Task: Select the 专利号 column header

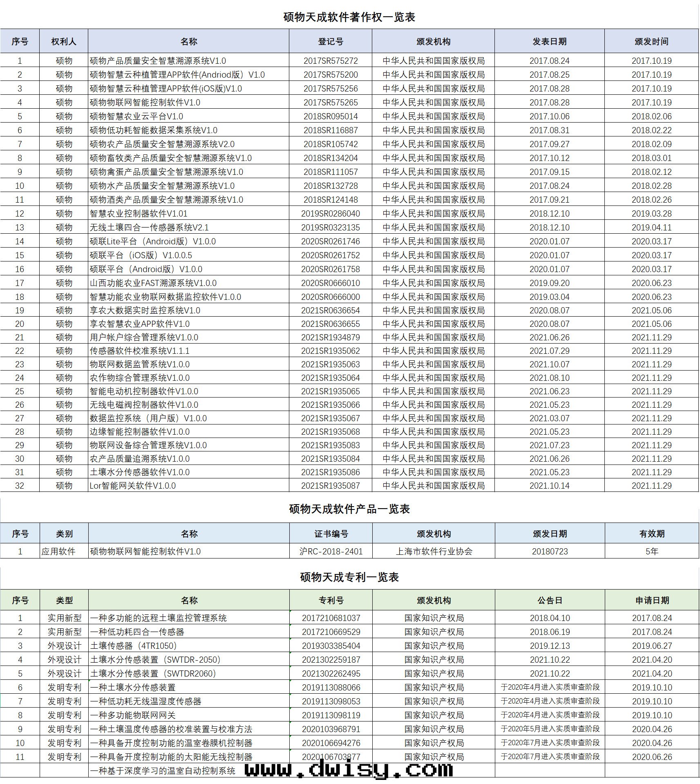Action: [331, 600]
